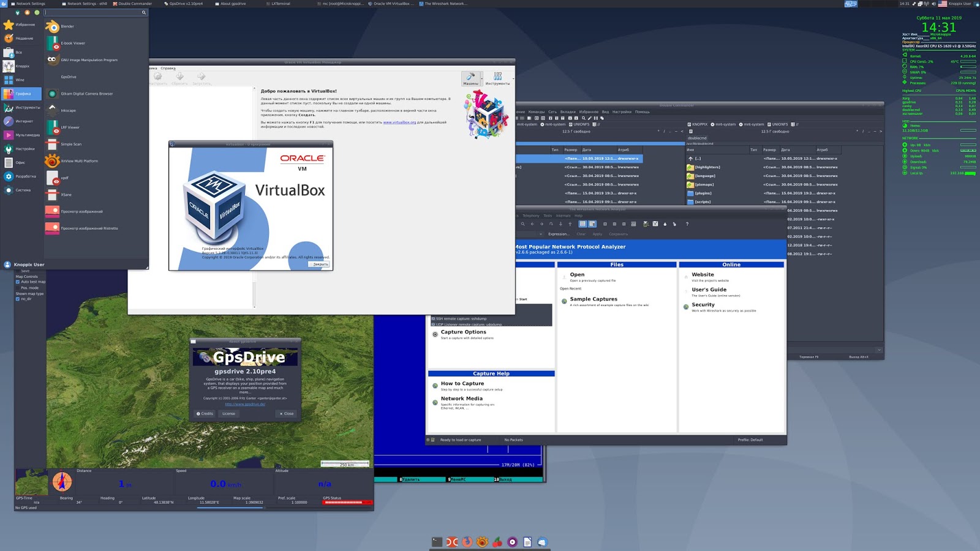Screen dimensions: 980x551
Task: Toggle the Pos. mode checkbox in GpsDrive
Action: click(x=18, y=288)
